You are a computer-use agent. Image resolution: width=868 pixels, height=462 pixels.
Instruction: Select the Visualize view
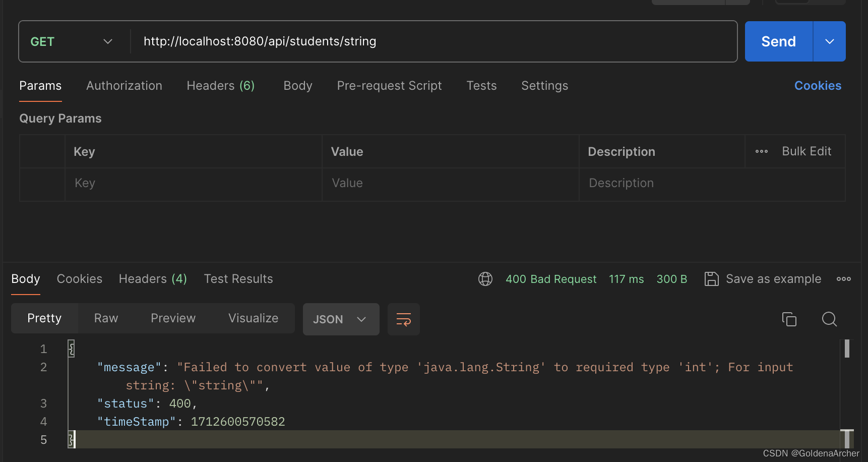253,318
